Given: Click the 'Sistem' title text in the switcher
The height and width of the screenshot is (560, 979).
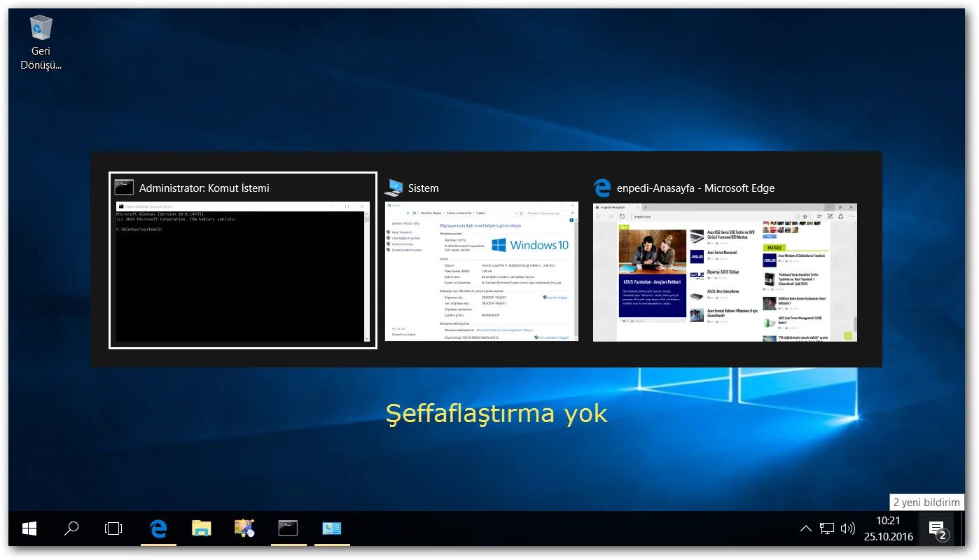Looking at the screenshot, I should pyautogui.click(x=423, y=188).
